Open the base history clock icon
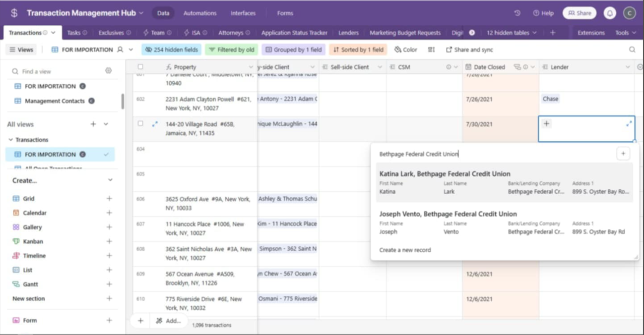Image resolution: width=644 pixels, height=335 pixels. click(x=517, y=13)
